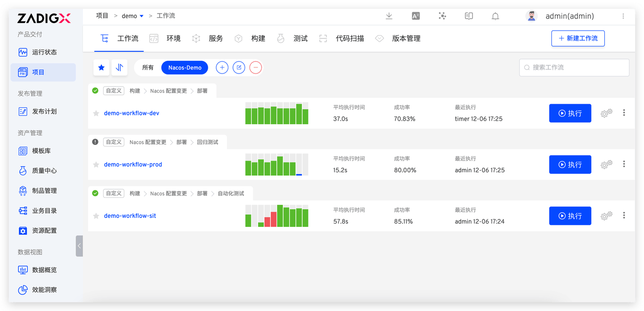
Task: Open the demo-workflow-prod workflow link
Action: pyautogui.click(x=132, y=165)
